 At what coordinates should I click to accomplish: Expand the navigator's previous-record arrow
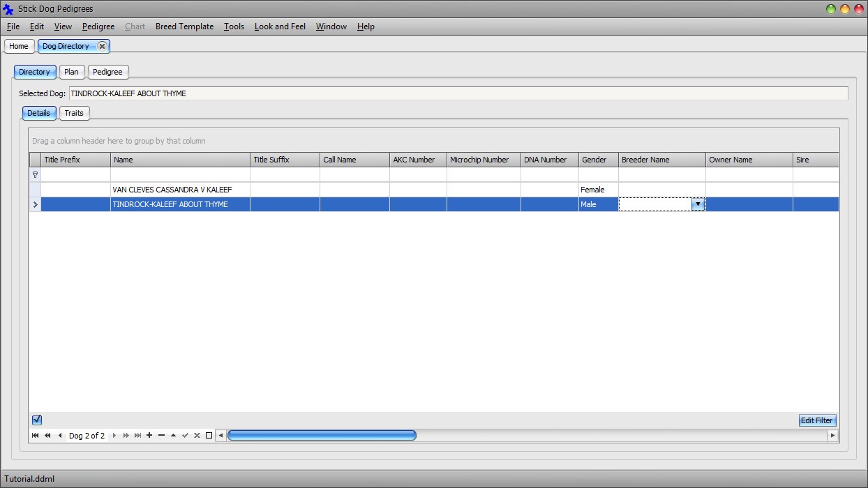[x=61, y=435]
